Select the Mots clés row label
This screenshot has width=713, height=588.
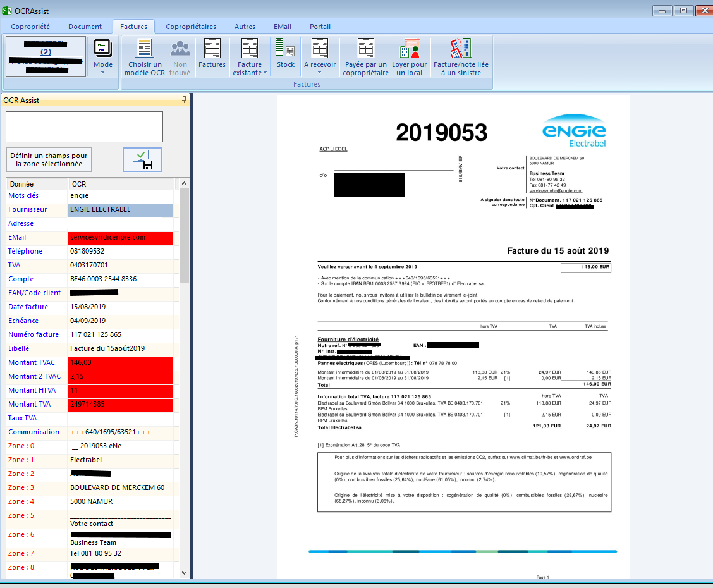pos(23,195)
